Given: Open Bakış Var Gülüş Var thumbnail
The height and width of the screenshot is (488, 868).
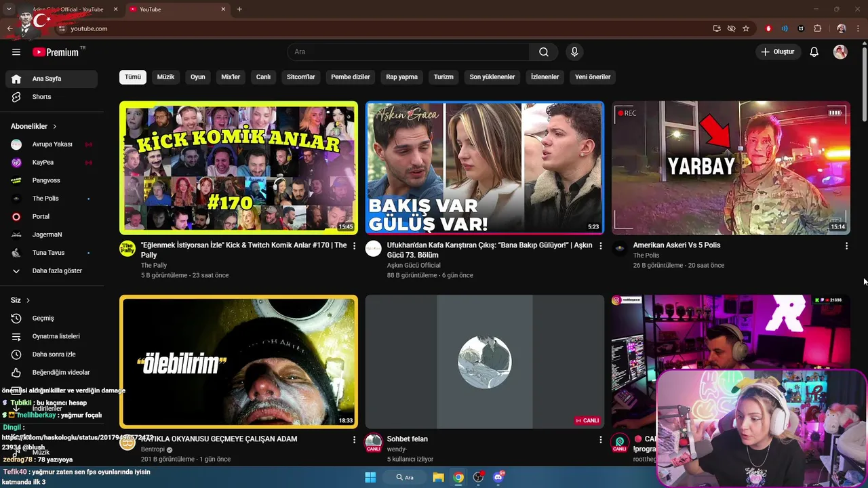Looking at the screenshot, I should click(484, 168).
